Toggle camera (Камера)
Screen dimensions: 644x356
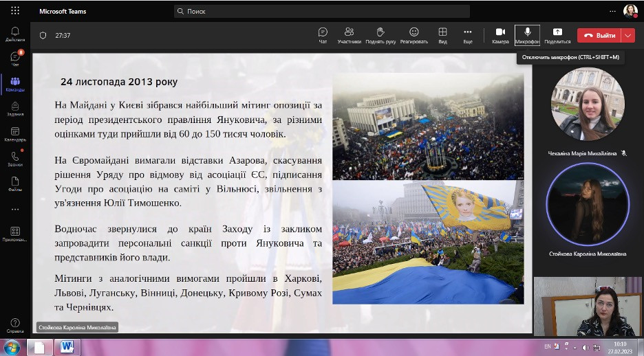500,36
